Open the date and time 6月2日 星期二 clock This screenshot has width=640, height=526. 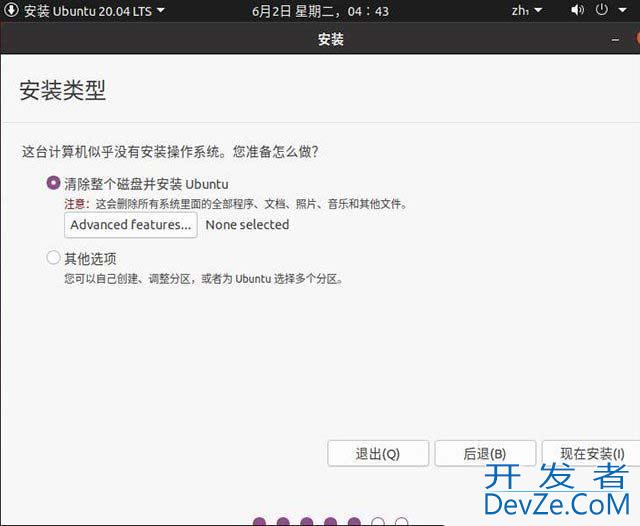click(x=320, y=11)
